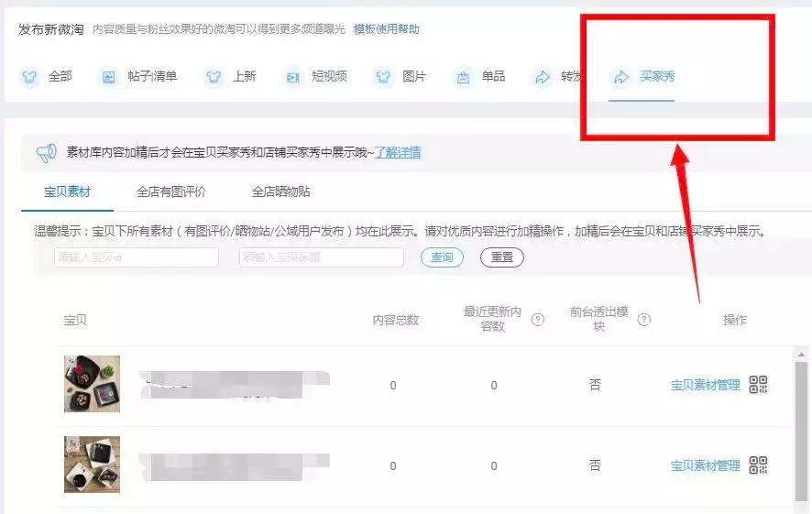This screenshot has width=812, height=514.
Task: Click the table's vertical scrollbar
Action: click(x=801, y=430)
